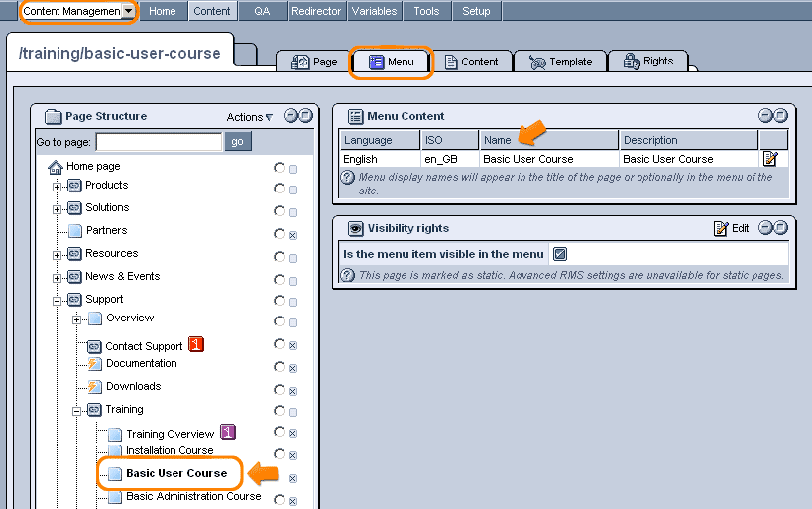Minimize the Menu Content panel

(765, 116)
